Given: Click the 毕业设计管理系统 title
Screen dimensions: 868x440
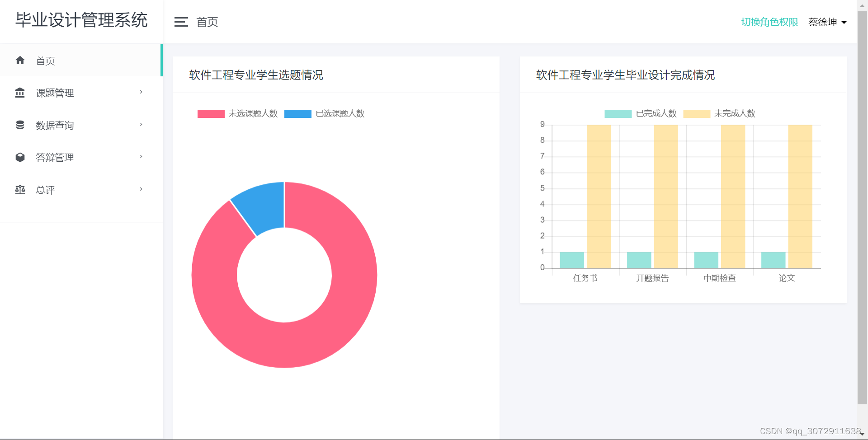Looking at the screenshot, I should (x=81, y=20).
